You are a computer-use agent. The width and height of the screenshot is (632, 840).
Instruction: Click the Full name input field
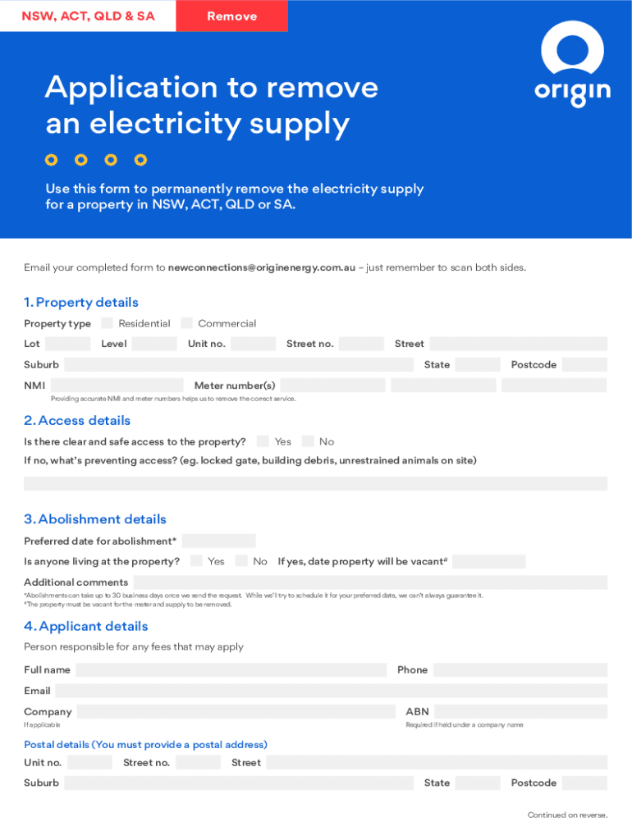(x=231, y=670)
